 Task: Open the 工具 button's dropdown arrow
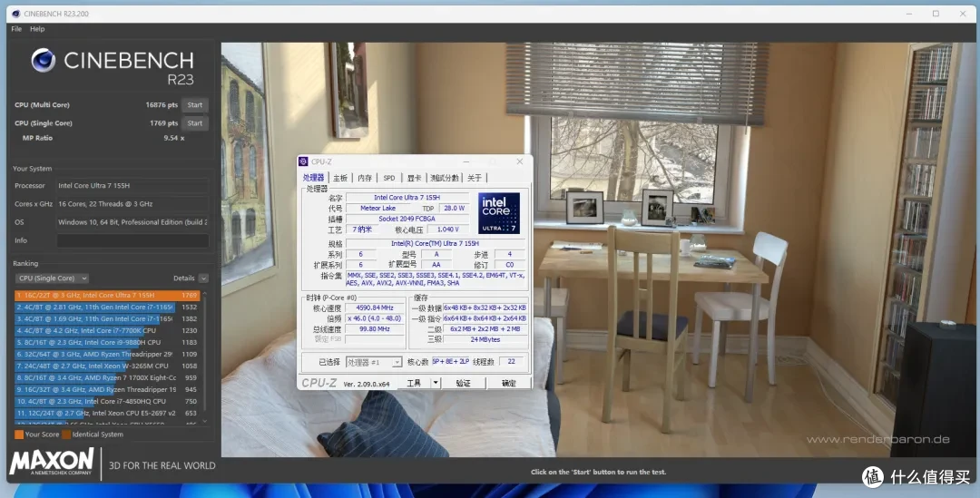435,383
